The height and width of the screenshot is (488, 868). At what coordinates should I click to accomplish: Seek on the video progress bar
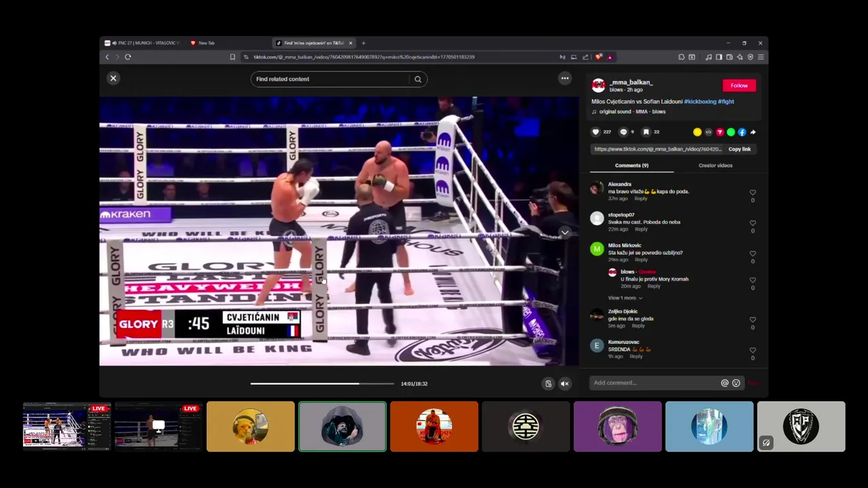pos(322,384)
